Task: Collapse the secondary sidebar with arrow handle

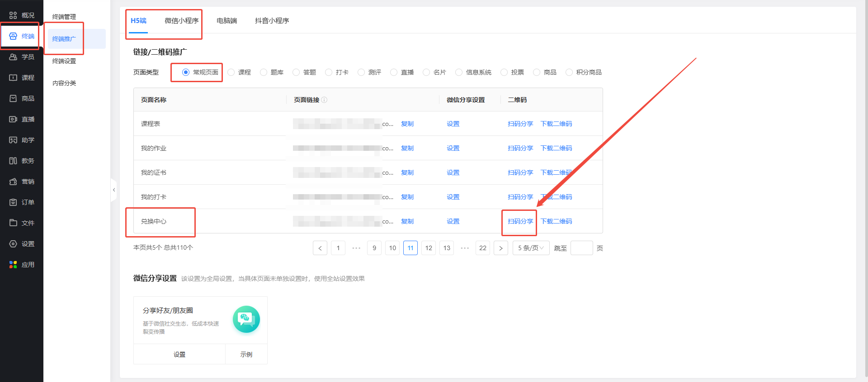Action: pyautogui.click(x=114, y=190)
